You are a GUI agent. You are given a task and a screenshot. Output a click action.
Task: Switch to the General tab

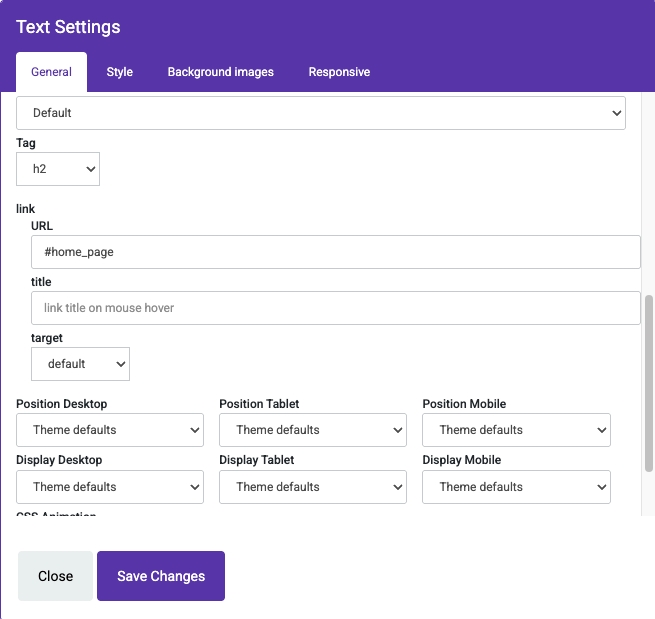(51, 72)
